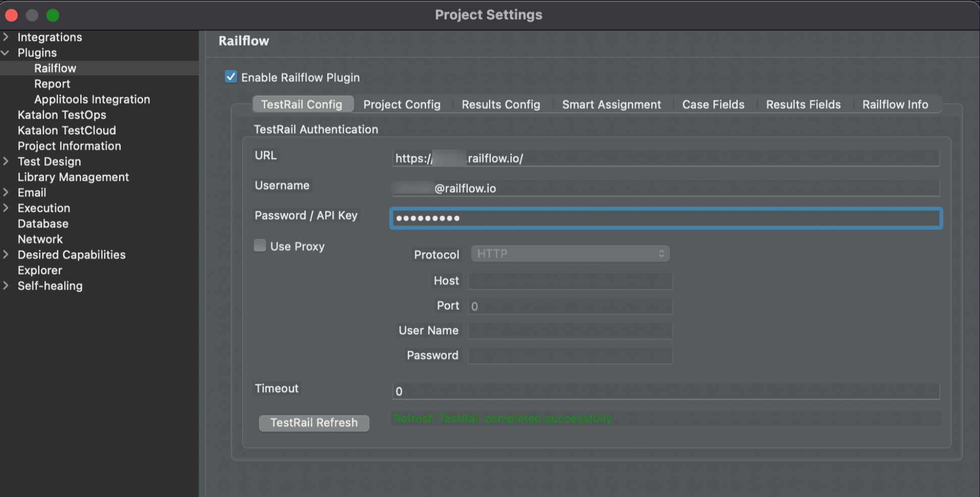Tick the Use Proxy checkbox
This screenshot has height=497, width=980.
[260, 246]
